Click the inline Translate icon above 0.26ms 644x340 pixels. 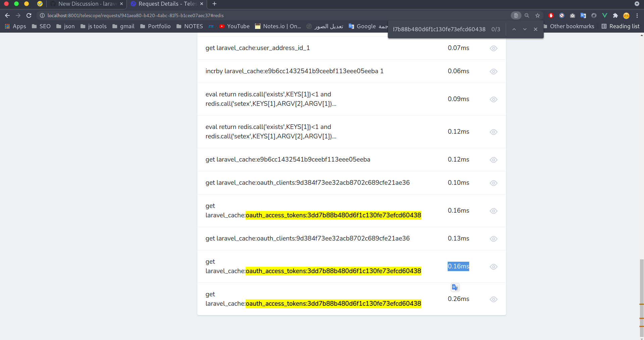click(455, 287)
